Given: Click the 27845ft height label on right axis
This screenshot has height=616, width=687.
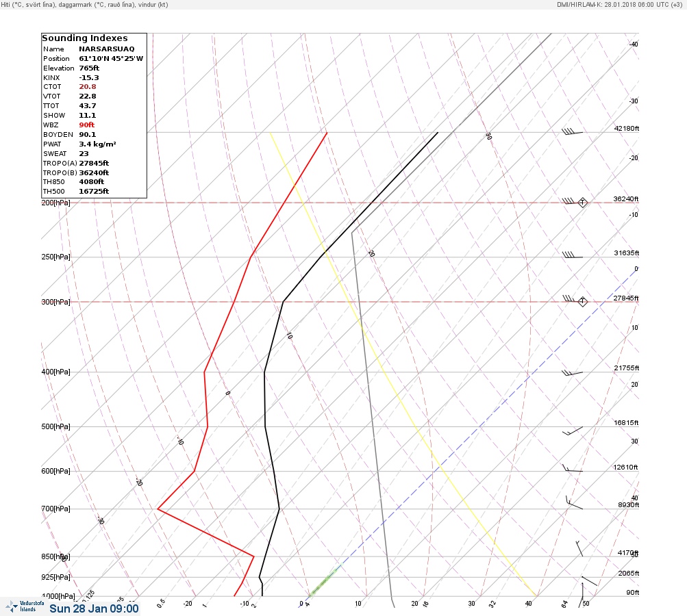Looking at the screenshot, I should [x=625, y=298].
